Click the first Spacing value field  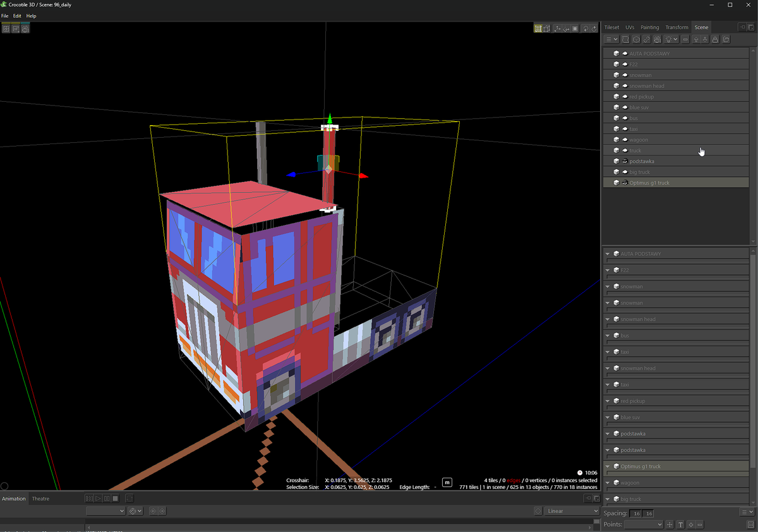tap(637, 513)
